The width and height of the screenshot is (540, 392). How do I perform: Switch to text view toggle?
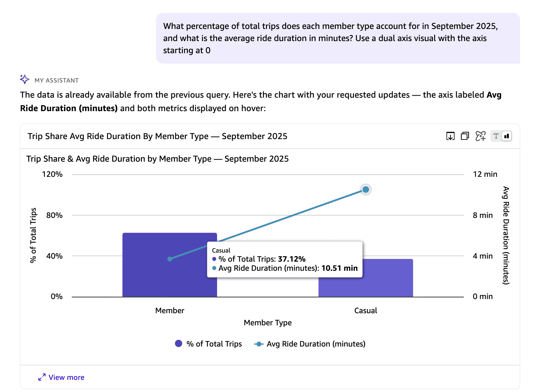[496, 136]
